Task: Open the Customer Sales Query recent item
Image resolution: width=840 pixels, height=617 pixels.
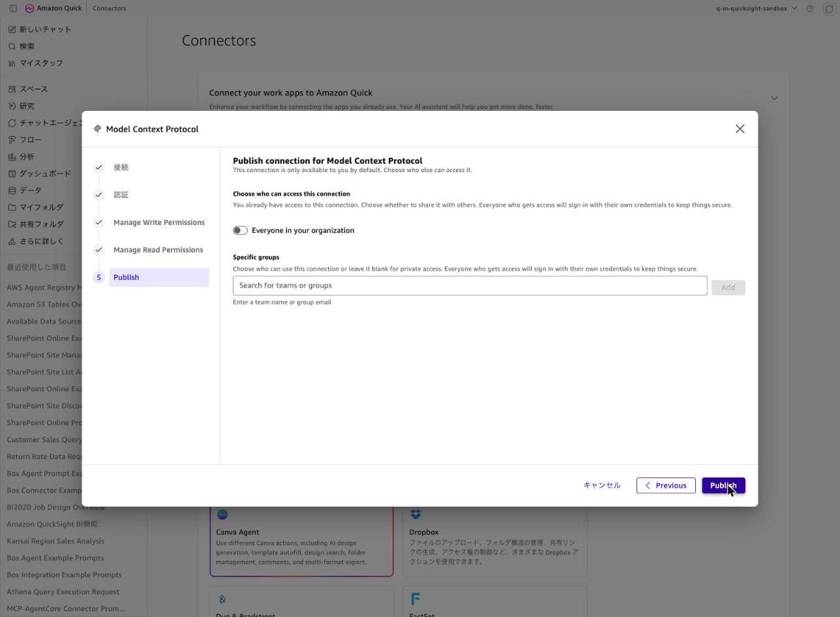Action: (44, 440)
